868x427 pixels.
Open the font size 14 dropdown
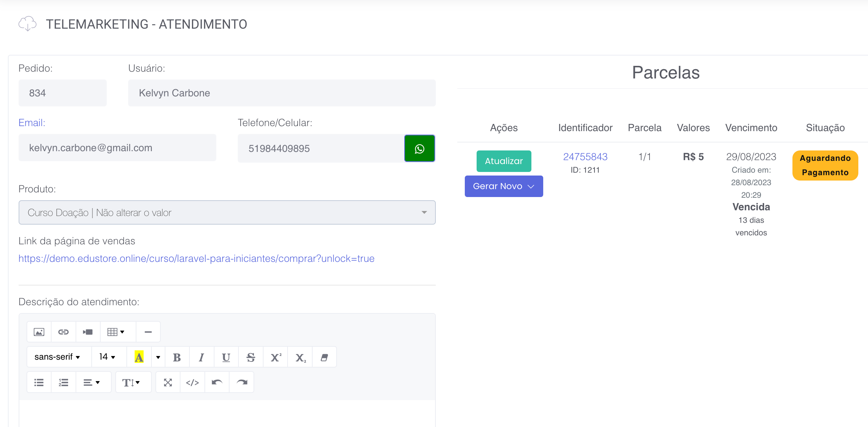107,357
